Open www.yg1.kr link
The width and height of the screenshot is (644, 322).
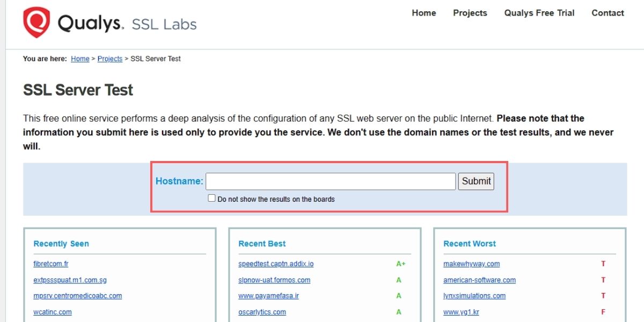[461, 312]
